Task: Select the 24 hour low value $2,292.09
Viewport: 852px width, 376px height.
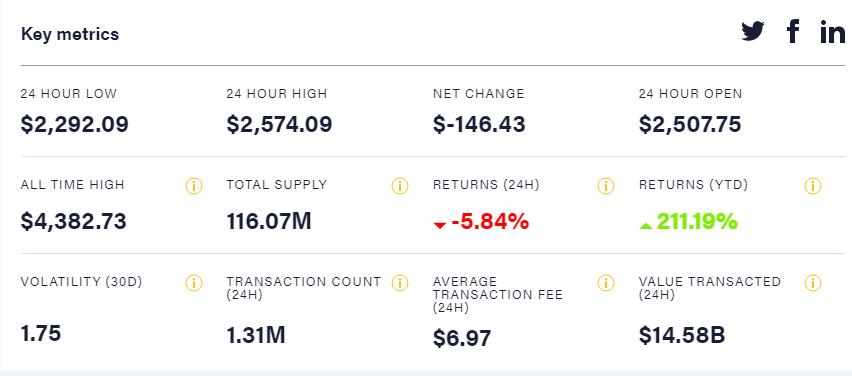Action: 74,124
